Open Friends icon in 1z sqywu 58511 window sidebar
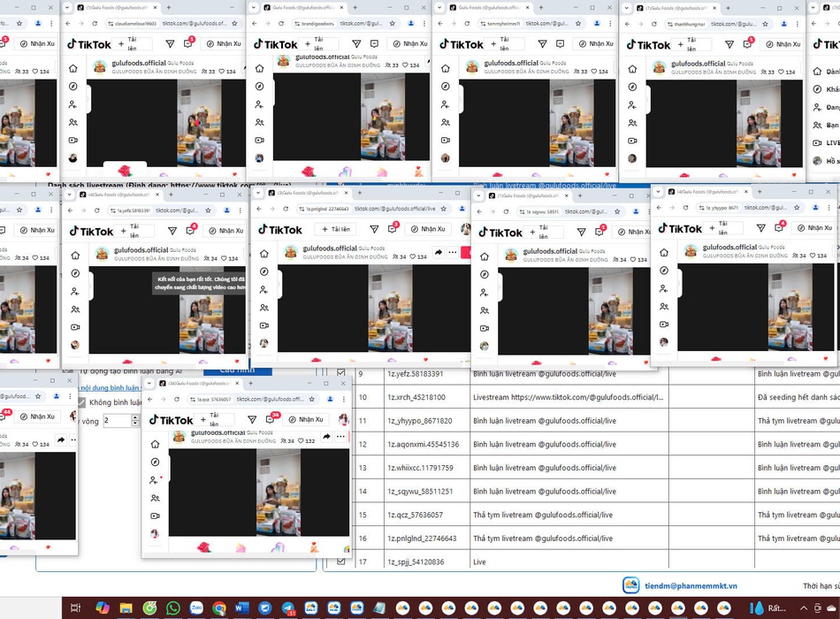840x619 pixels. click(485, 310)
